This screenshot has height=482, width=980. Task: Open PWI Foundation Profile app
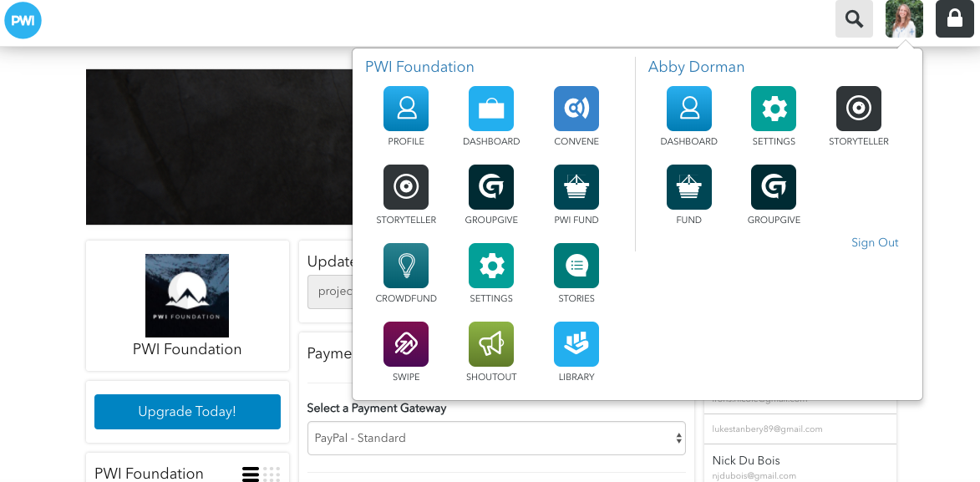[x=406, y=109]
